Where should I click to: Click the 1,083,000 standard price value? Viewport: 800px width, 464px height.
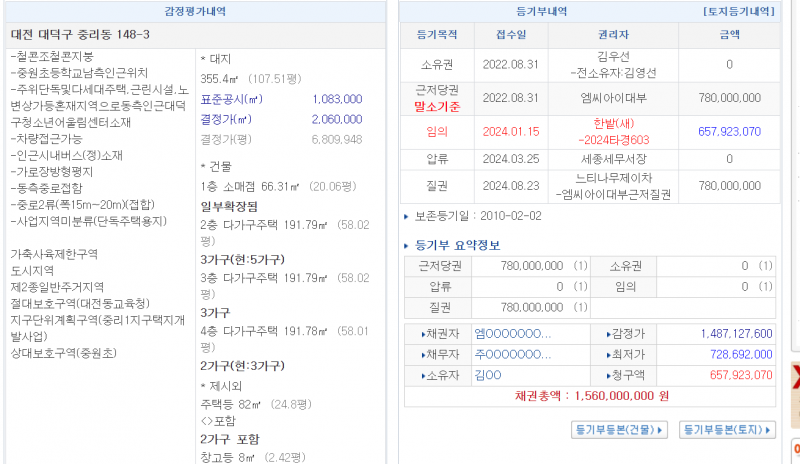pos(337,100)
